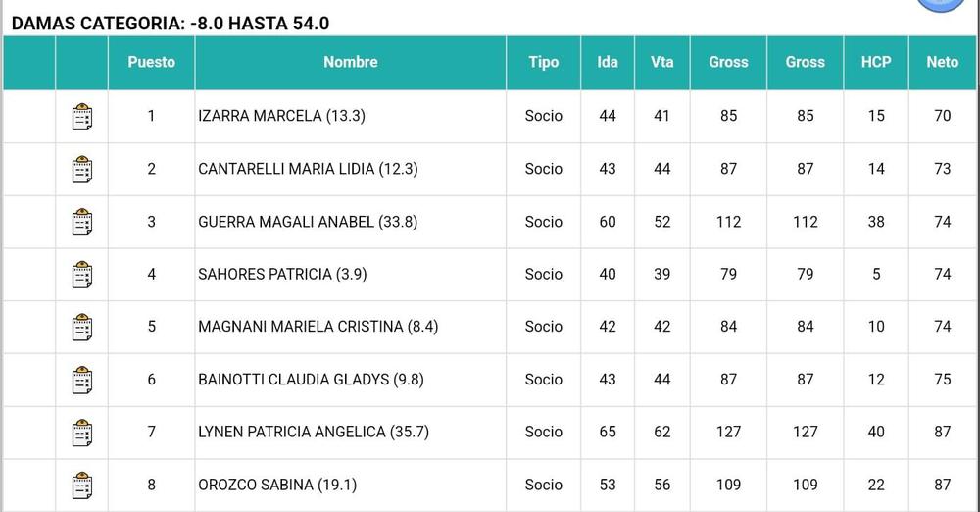Sort table by Puesto column header
The width and height of the screenshot is (980, 512).
[151, 62]
